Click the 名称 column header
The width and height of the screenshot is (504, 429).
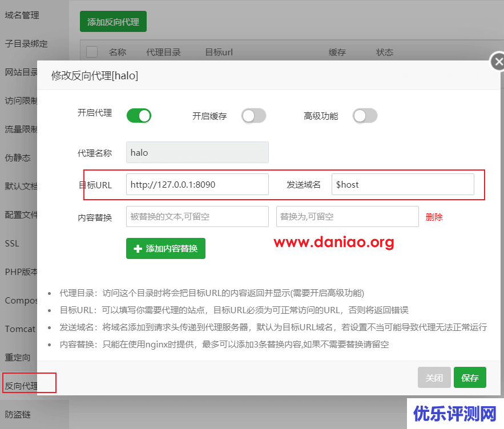[x=118, y=52]
